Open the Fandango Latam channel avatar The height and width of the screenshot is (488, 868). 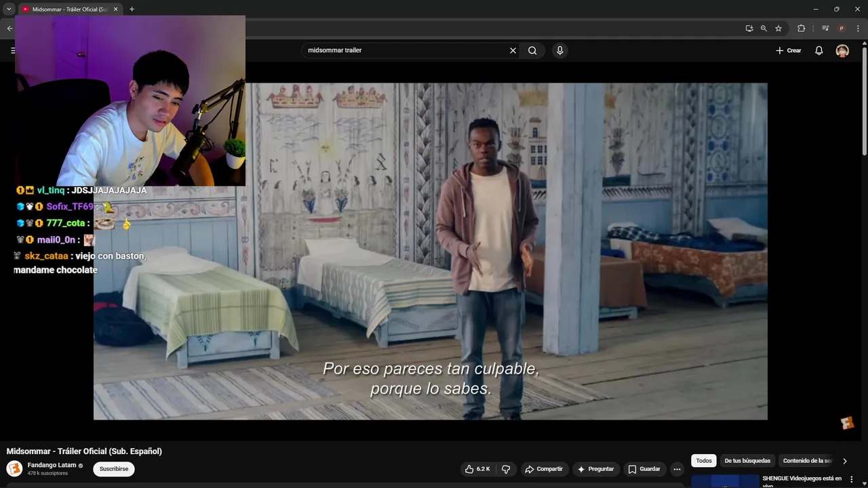14,468
